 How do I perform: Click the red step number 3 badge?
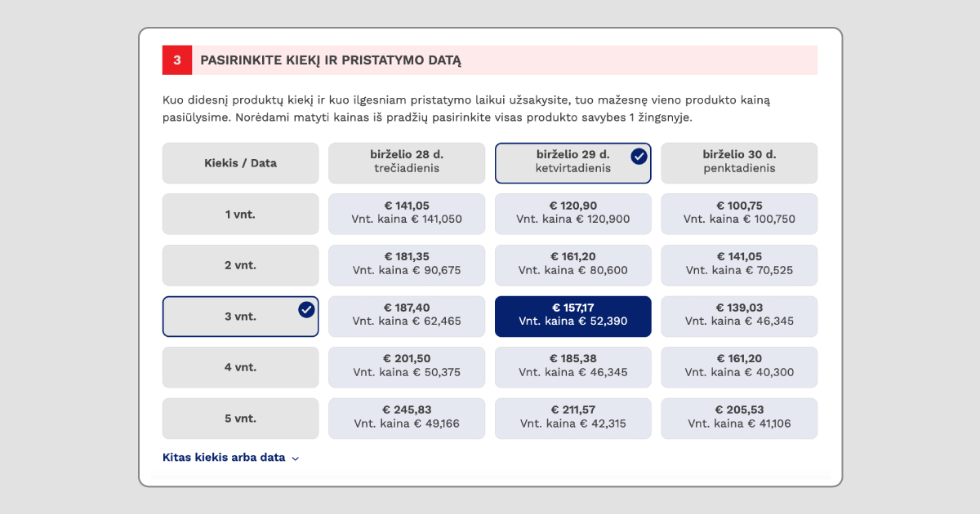(177, 60)
